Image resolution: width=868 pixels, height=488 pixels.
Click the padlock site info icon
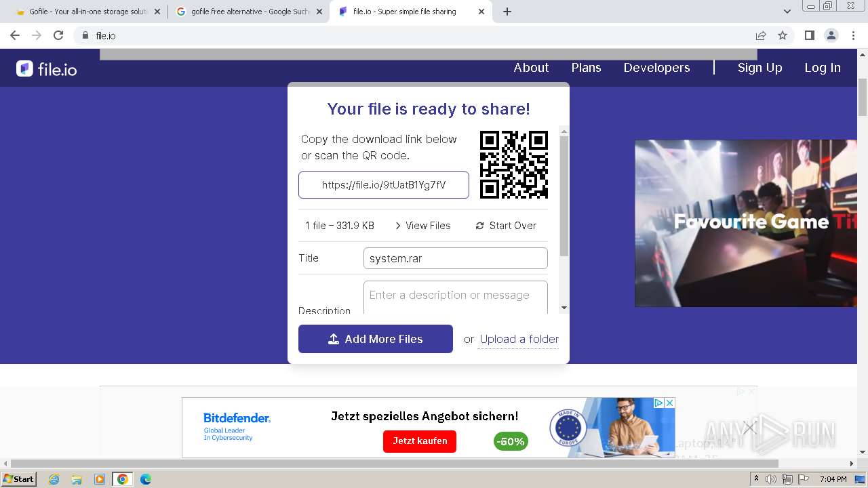coord(85,35)
